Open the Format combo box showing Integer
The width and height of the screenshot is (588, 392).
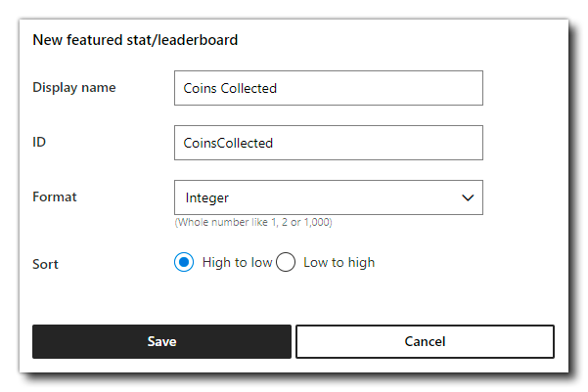pos(329,197)
